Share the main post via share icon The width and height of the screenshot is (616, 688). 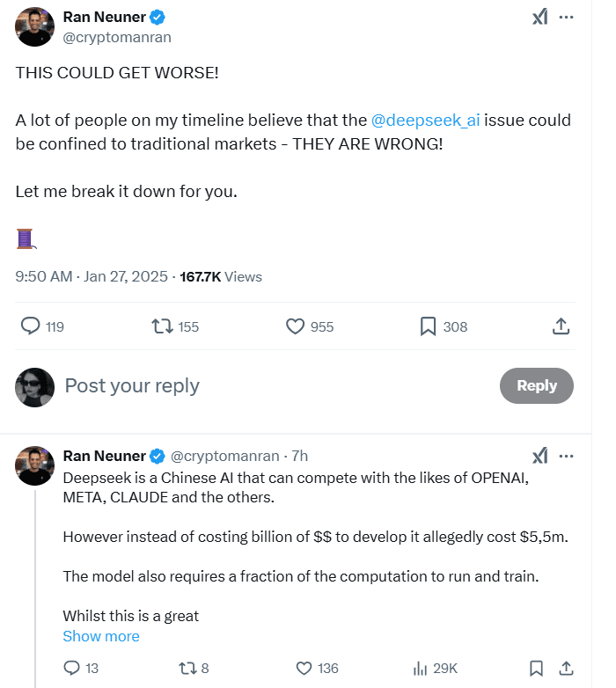click(561, 326)
